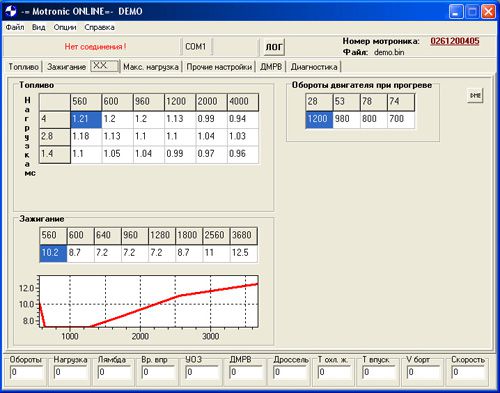Image resolution: width=500 pixels, height=393 pixels.
Task: Click the 4000 RPM fuel column header
Action: click(243, 102)
